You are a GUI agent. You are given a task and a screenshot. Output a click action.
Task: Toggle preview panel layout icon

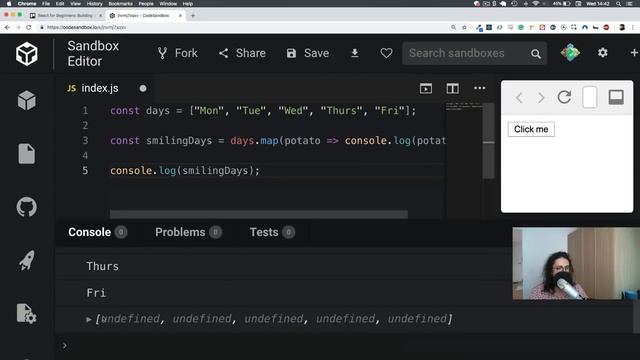pyautogui.click(x=616, y=97)
